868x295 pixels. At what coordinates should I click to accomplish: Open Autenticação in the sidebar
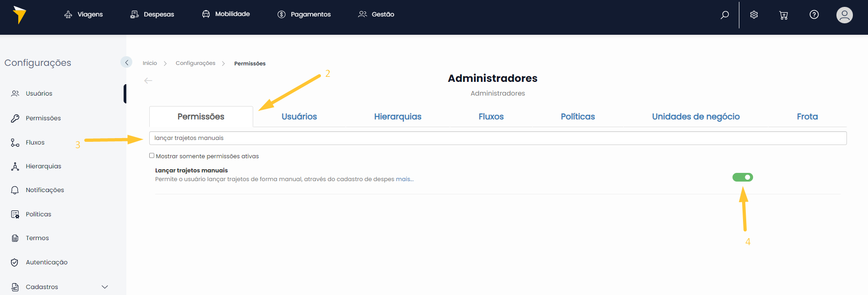click(x=46, y=263)
